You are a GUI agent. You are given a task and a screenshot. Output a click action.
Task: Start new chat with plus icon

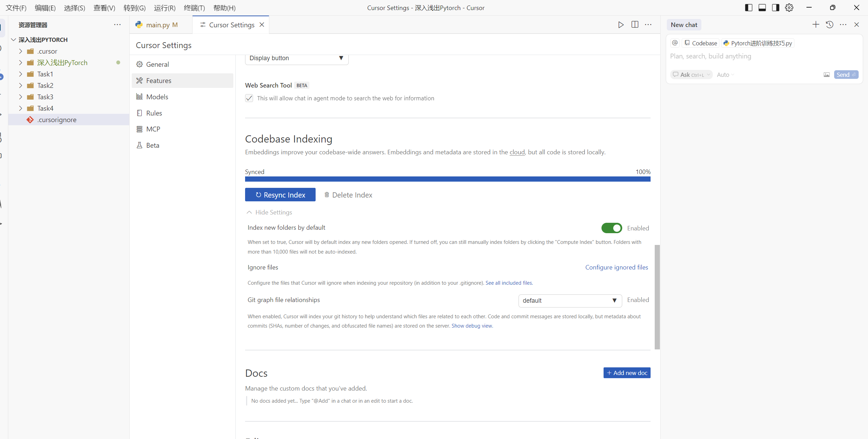815,25
